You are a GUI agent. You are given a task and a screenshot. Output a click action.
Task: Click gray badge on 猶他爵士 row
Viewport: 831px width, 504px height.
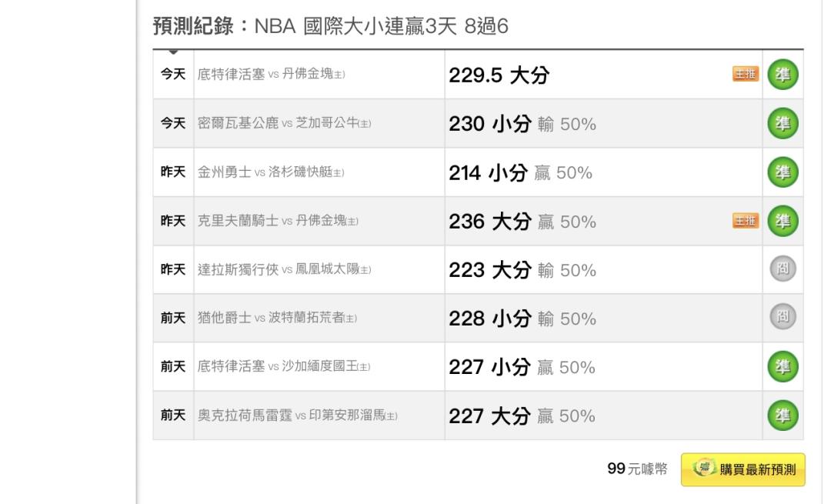783,317
